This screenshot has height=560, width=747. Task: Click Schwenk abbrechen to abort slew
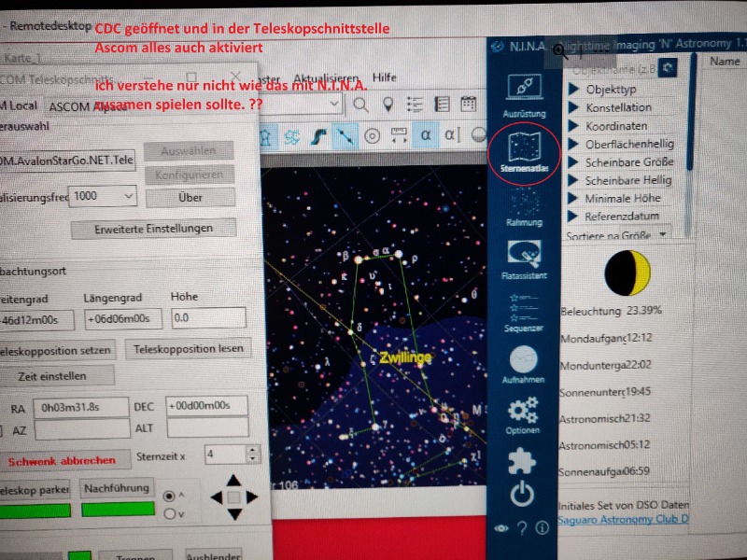click(x=63, y=461)
